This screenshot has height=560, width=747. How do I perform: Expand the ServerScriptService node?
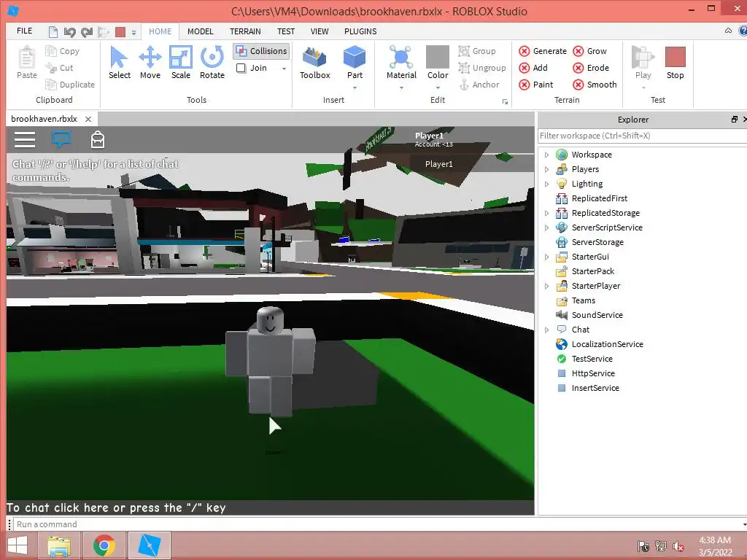point(546,227)
